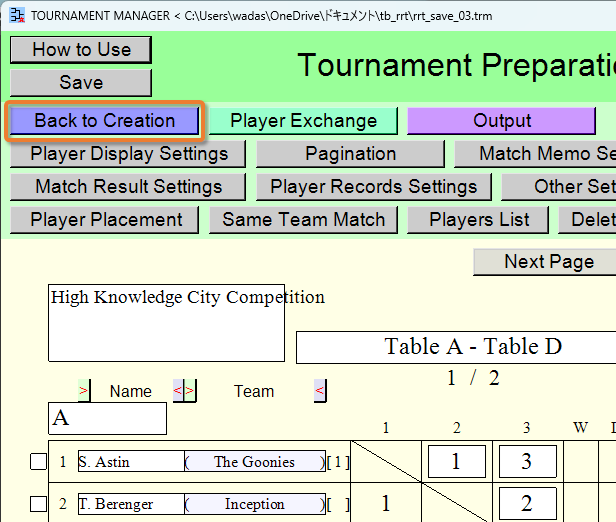Click the seed bracket [1] next to The Goonies
The image size is (616, 522).
[338, 462]
